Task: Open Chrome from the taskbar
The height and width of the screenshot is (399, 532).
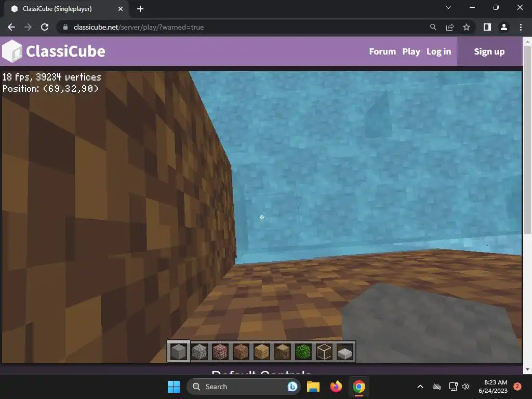Action: pyautogui.click(x=359, y=387)
